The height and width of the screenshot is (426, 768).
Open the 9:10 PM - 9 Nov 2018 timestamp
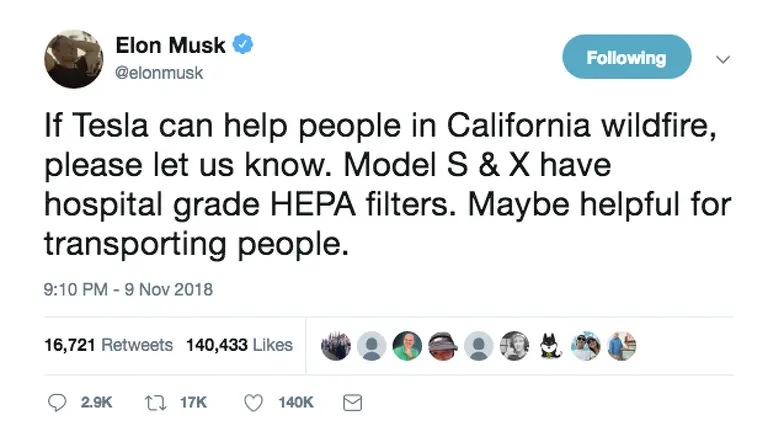(129, 290)
